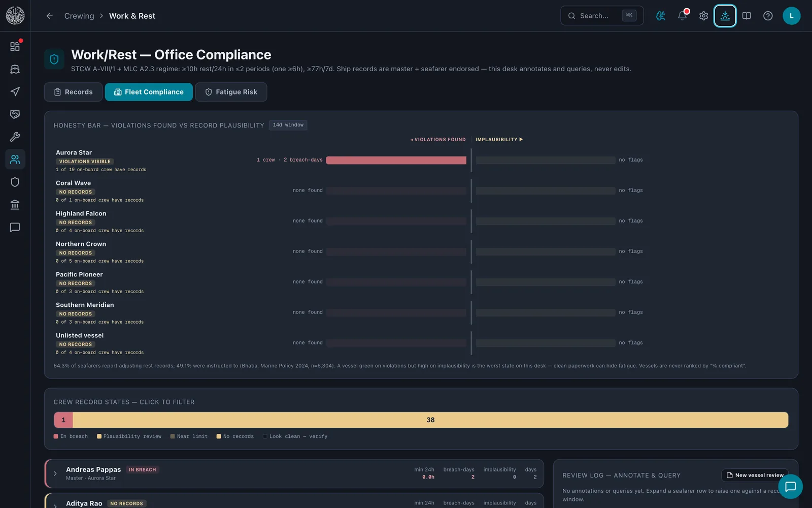The height and width of the screenshot is (508, 812).
Task: Select Unlisted vessel name
Action: (x=80, y=335)
